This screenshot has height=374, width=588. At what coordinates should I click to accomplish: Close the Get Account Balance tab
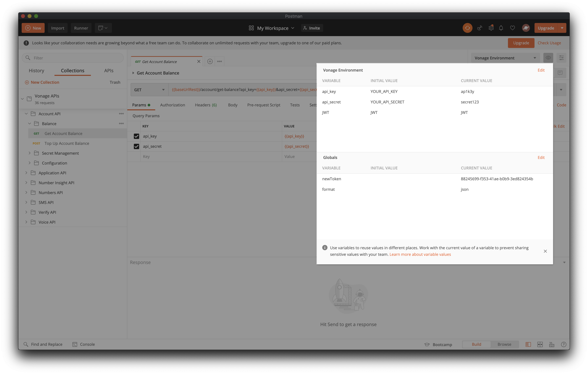tap(199, 62)
